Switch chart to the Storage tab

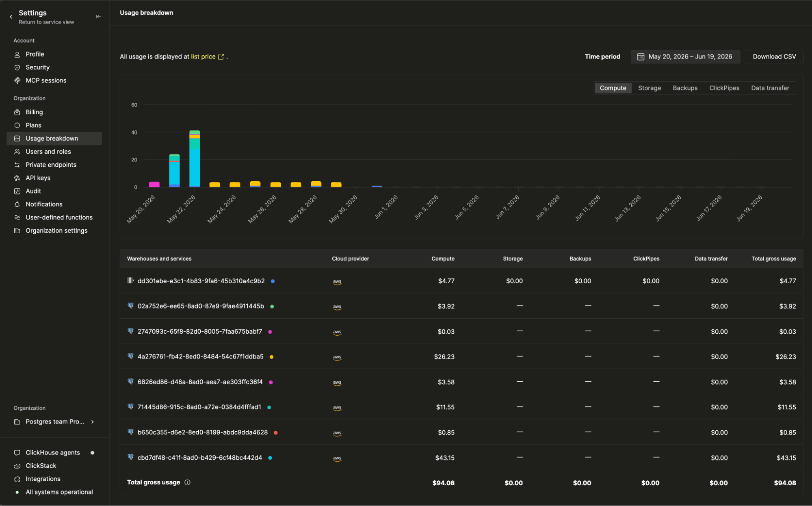click(x=649, y=88)
